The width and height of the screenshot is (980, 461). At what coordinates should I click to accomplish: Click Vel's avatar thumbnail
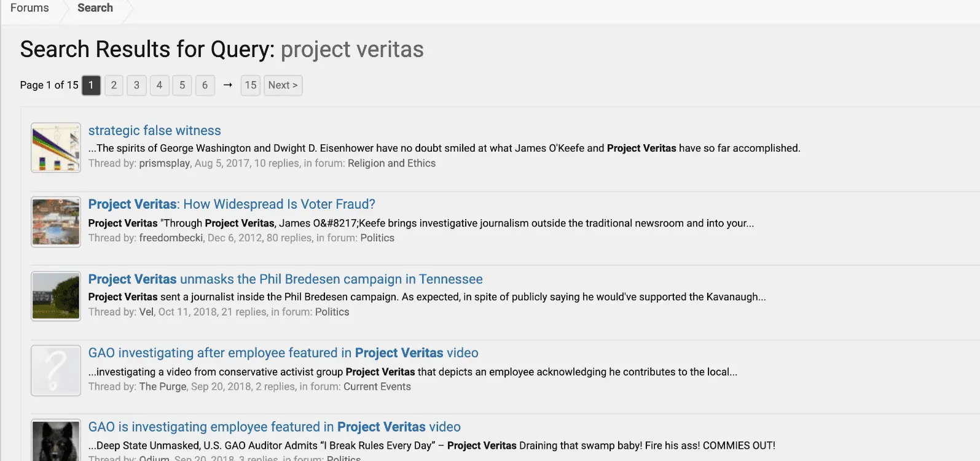(x=56, y=296)
